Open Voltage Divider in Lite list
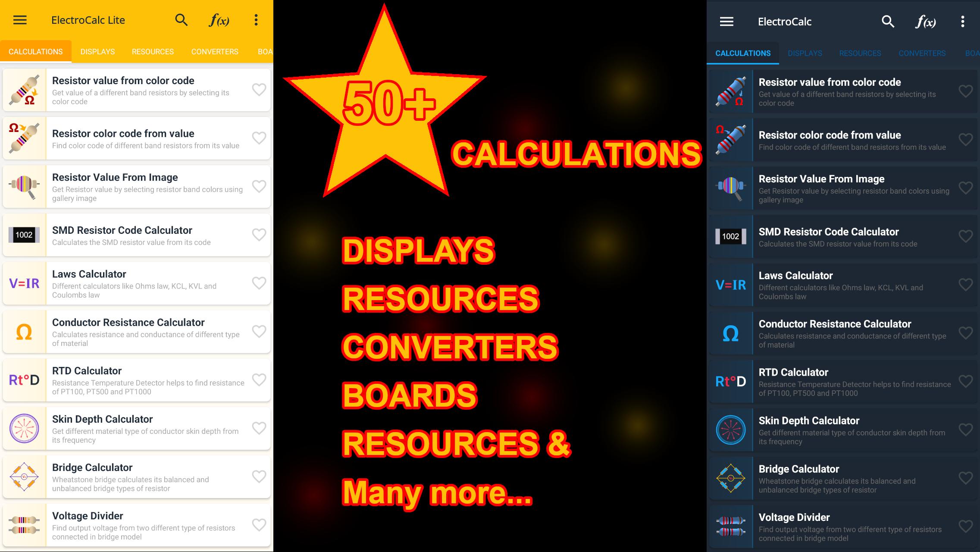Screen dimensions: 980x552 [137, 525]
